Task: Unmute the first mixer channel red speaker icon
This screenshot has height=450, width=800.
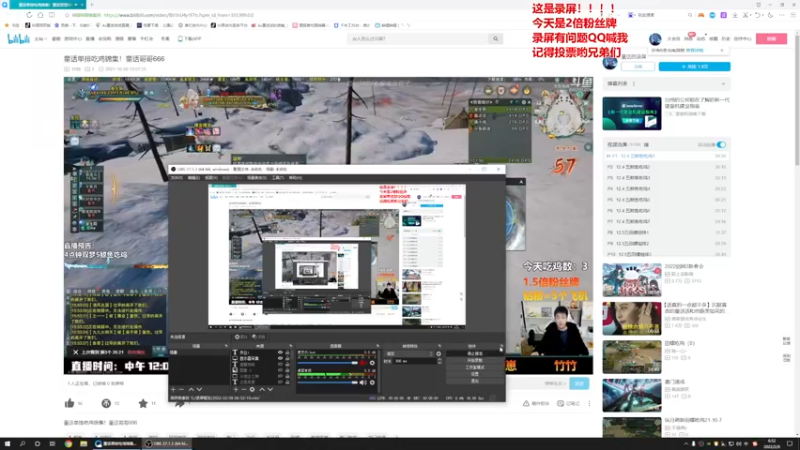Action: pos(363,363)
